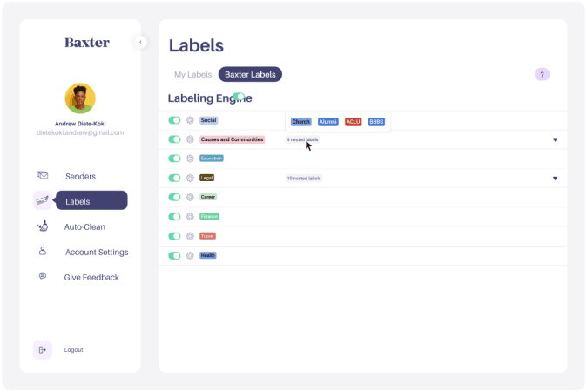Click the Give Feedback chat icon

(42, 276)
